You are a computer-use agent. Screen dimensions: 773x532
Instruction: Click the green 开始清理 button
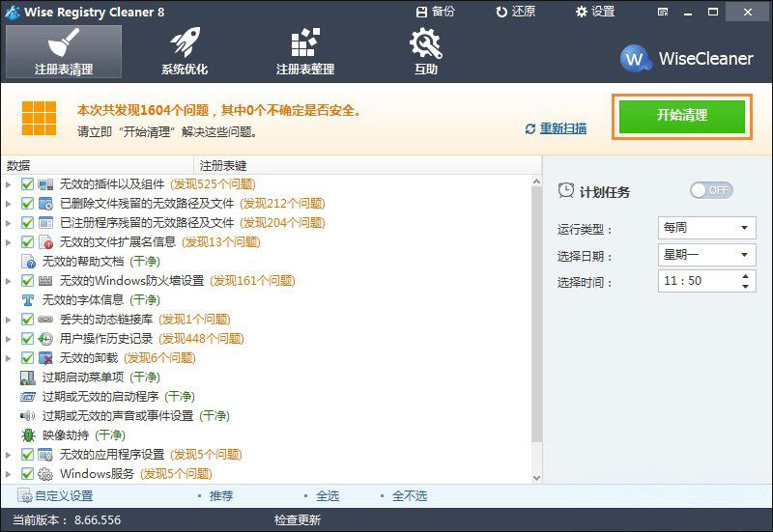click(x=682, y=116)
